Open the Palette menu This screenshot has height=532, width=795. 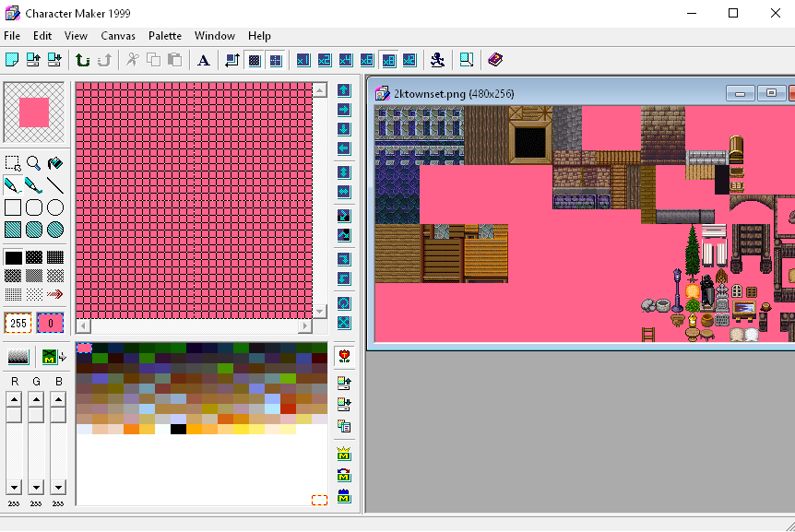[165, 36]
